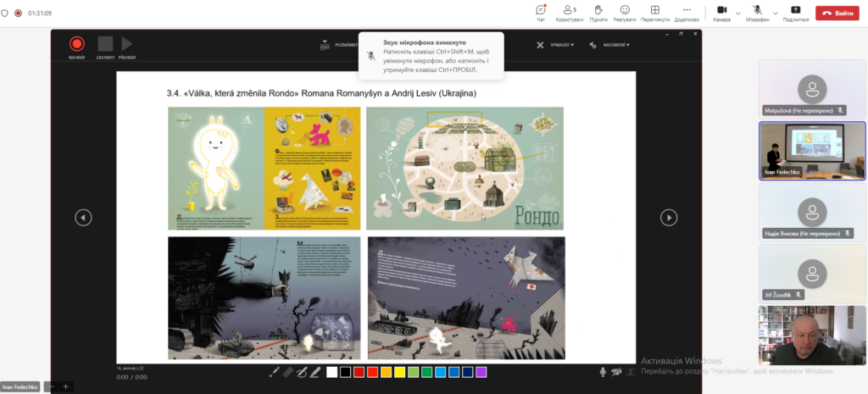Pick the purple ink color swatch
The width and height of the screenshot is (868, 394).
coord(481,373)
